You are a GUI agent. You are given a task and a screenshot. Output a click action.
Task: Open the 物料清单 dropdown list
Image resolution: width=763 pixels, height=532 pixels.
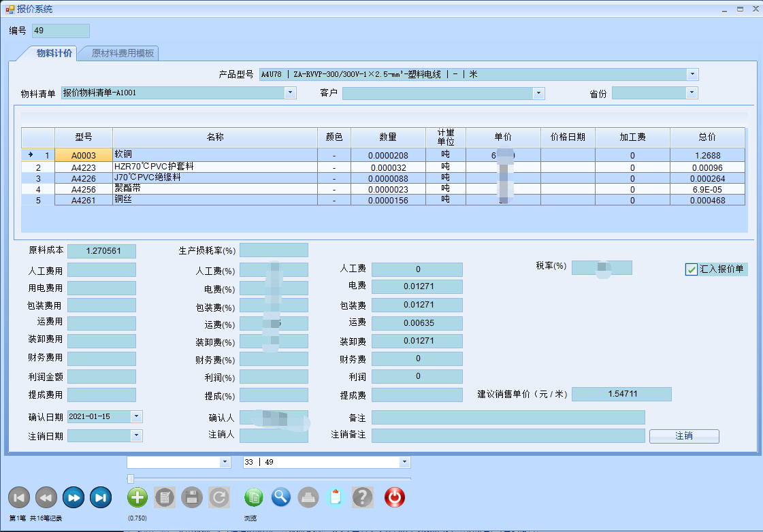pyautogui.click(x=290, y=93)
